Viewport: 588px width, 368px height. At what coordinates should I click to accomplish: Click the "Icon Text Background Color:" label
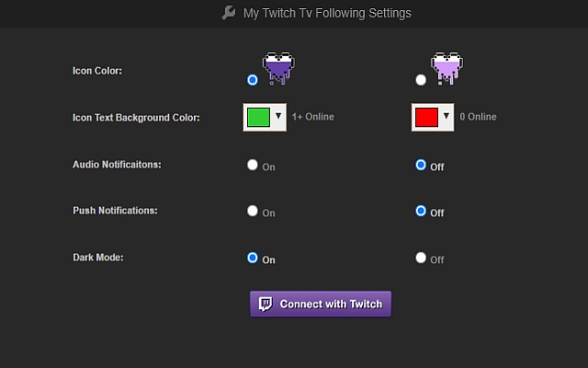click(x=136, y=118)
